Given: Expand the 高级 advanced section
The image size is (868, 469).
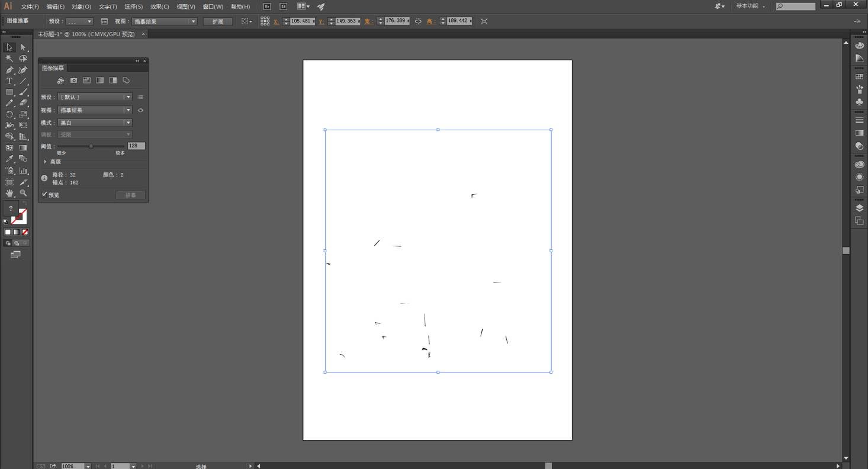Looking at the screenshot, I should coord(46,162).
